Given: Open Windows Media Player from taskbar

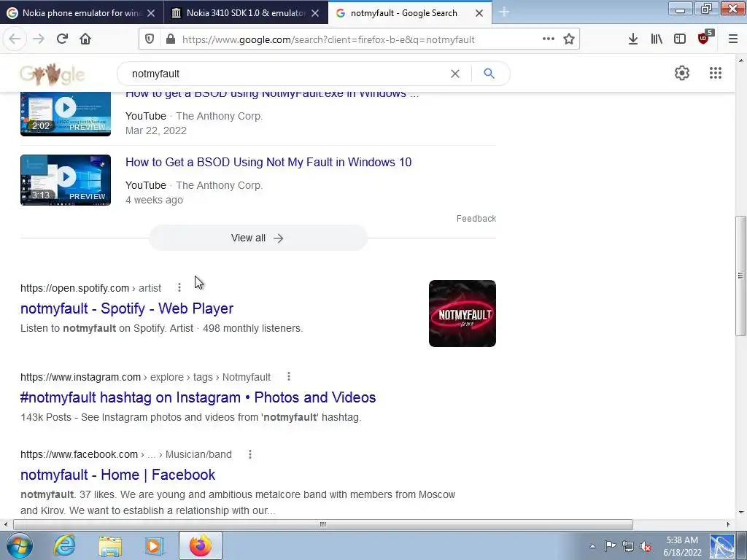Looking at the screenshot, I should tap(154, 546).
